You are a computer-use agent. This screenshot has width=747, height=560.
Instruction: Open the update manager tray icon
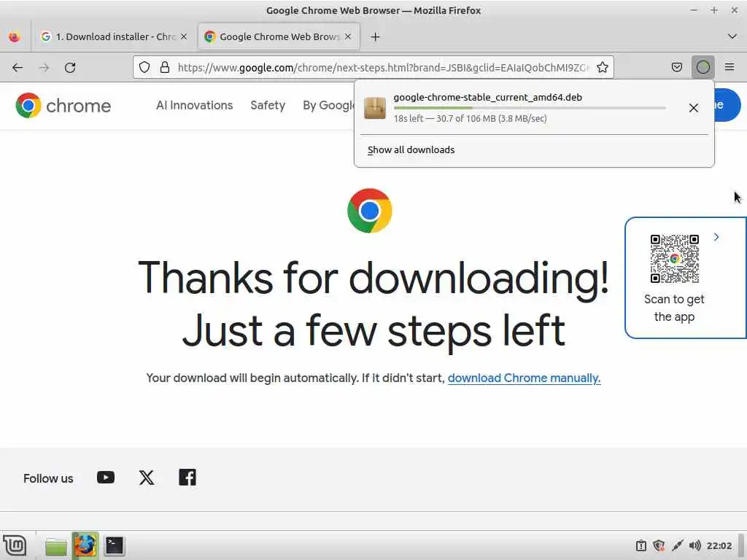pyautogui.click(x=640, y=545)
